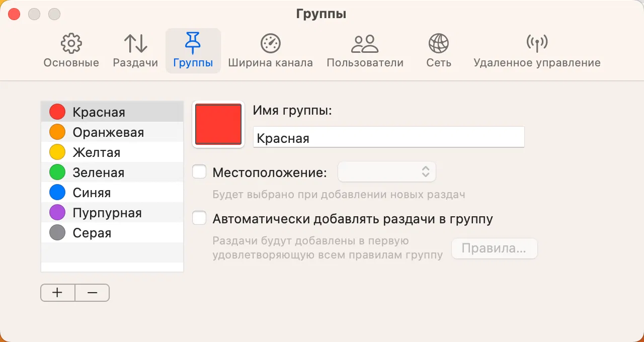644x342 pixels.
Task: Select the Пурпурная group in list
Action: [107, 213]
